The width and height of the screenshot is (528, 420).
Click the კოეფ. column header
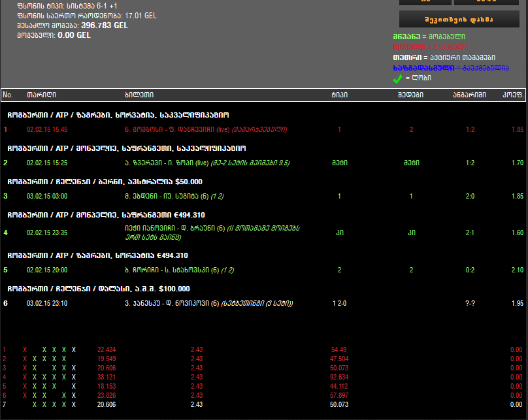click(x=513, y=95)
